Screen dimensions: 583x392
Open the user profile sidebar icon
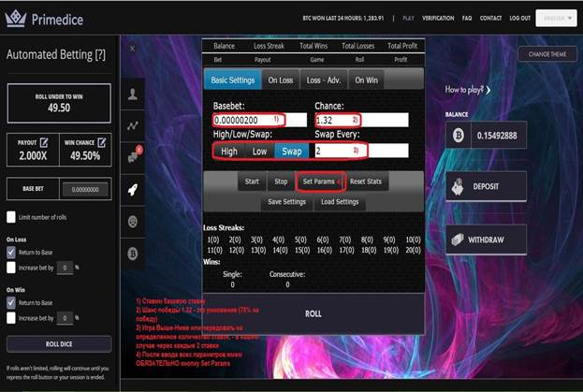[x=133, y=94]
